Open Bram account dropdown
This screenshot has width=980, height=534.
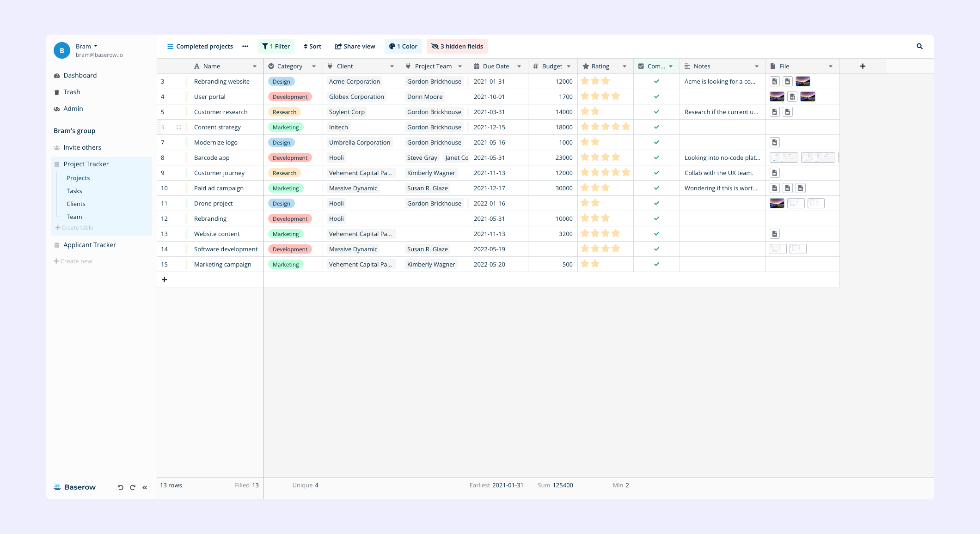(87, 46)
